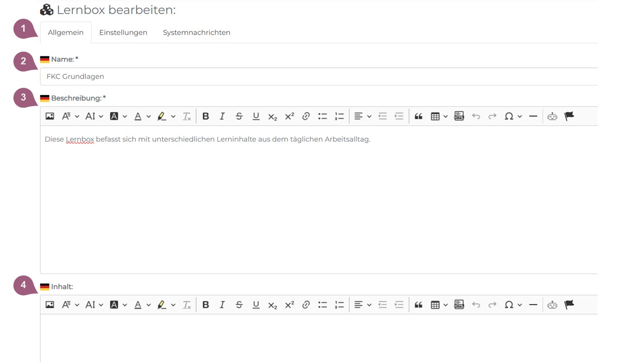
Task: Toggle italic in the Inhalt toolbar
Action: click(x=222, y=305)
